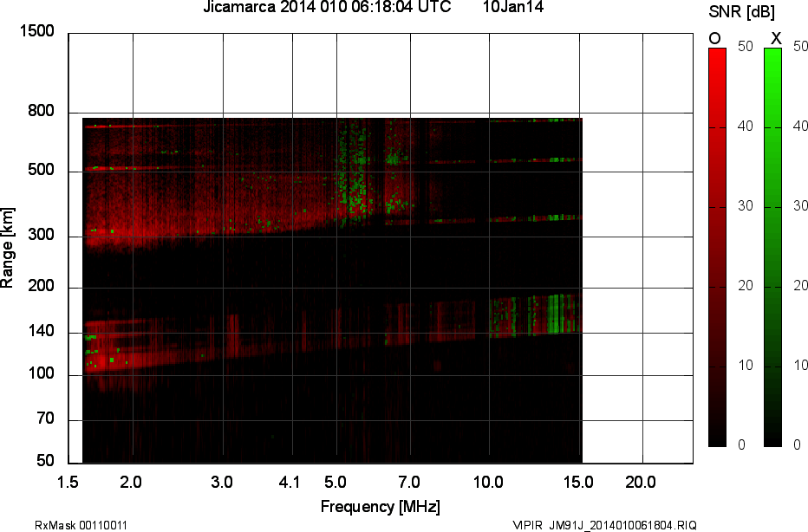This screenshot has height=532, width=808.
Task: Click the red O-mode SNR color bar
Action: coord(717,247)
